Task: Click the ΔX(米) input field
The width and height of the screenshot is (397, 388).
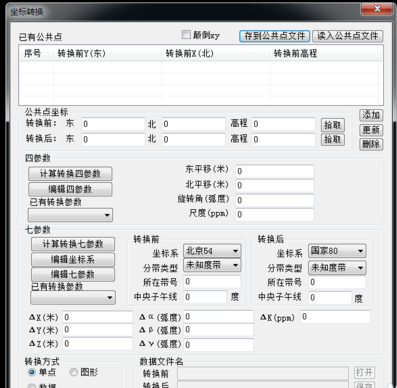Action: (97, 317)
